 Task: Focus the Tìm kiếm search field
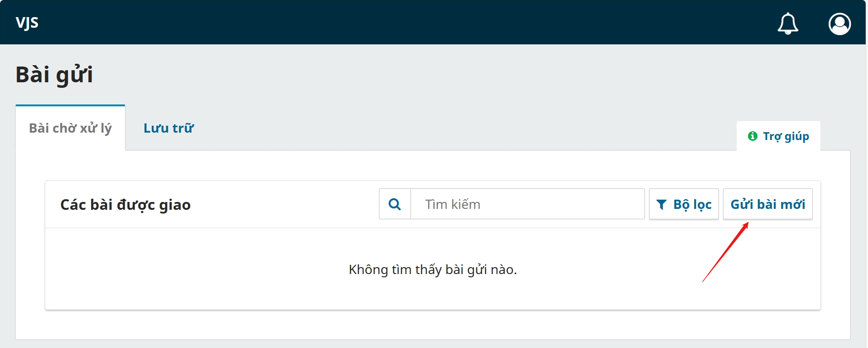(527, 204)
